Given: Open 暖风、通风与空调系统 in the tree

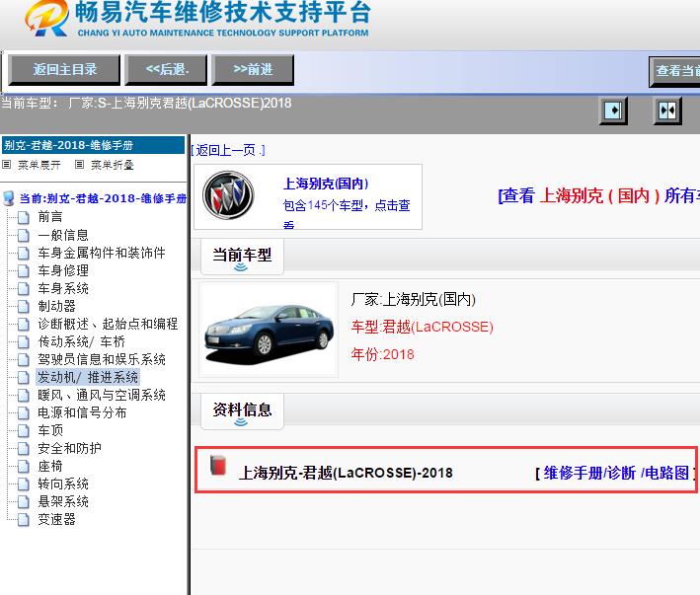Looking at the screenshot, I should [x=102, y=395].
